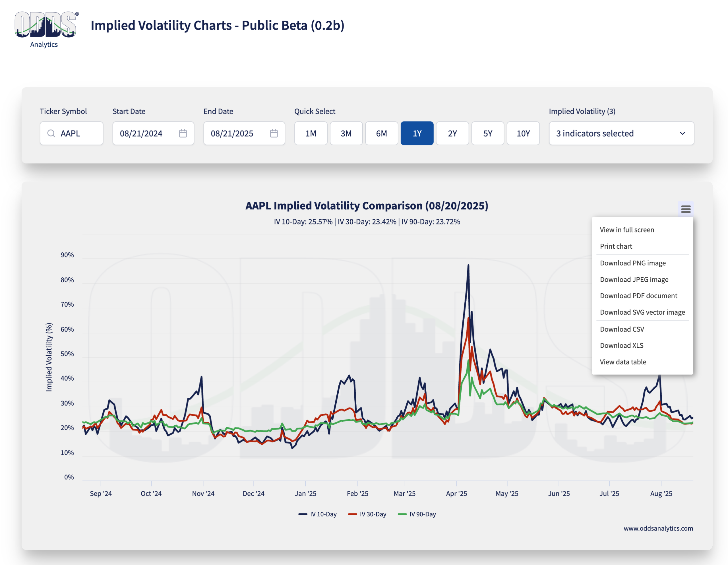Toggle the IV 10-Day legend series
The image size is (728, 565).
tap(317, 514)
